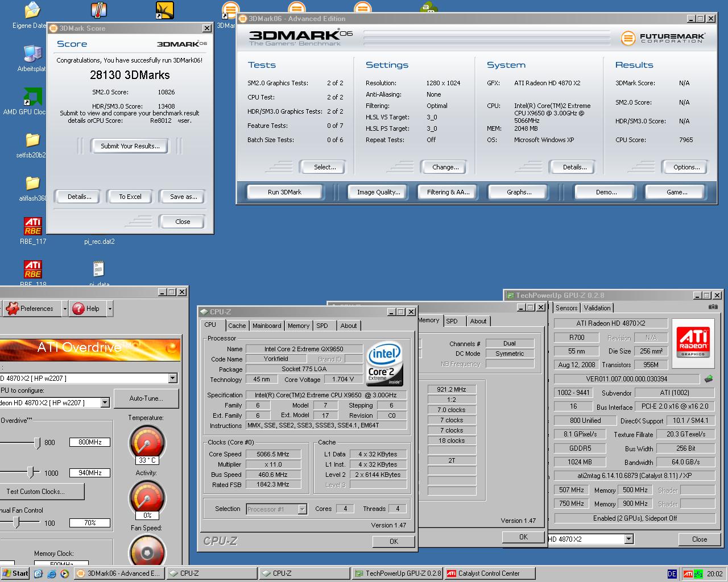Image resolution: width=728 pixels, height=582 pixels.
Task: Click the GPU clock slider at 800
Action: (37, 442)
